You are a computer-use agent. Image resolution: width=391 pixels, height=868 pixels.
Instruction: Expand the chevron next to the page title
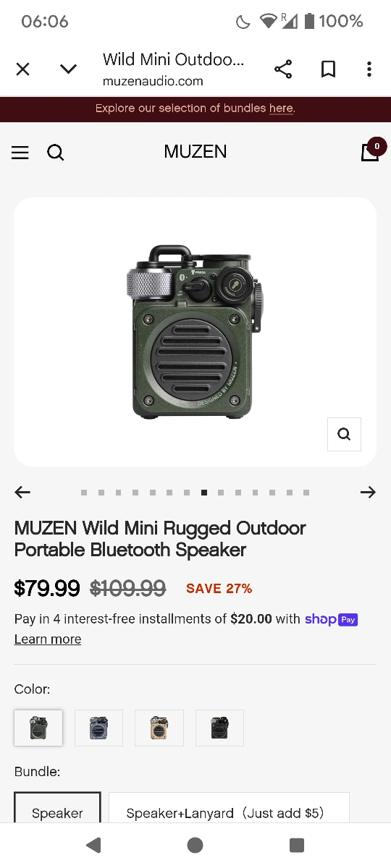(x=68, y=69)
